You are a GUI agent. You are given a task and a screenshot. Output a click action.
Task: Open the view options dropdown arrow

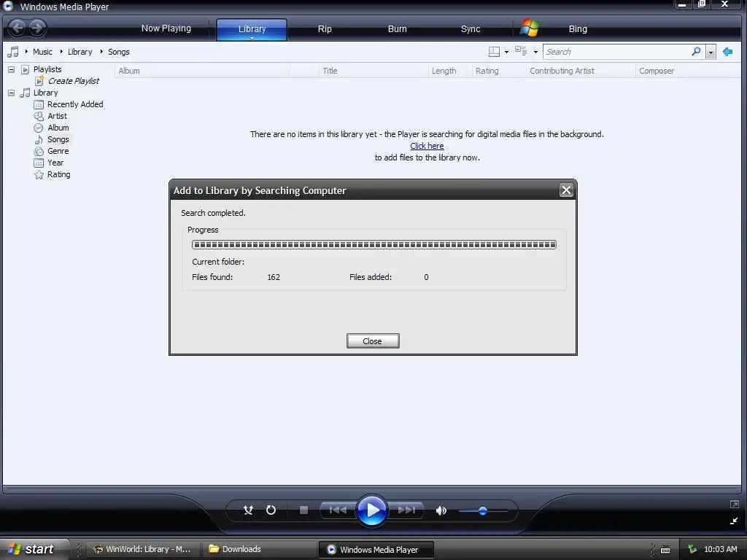click(x=535, y=52)
